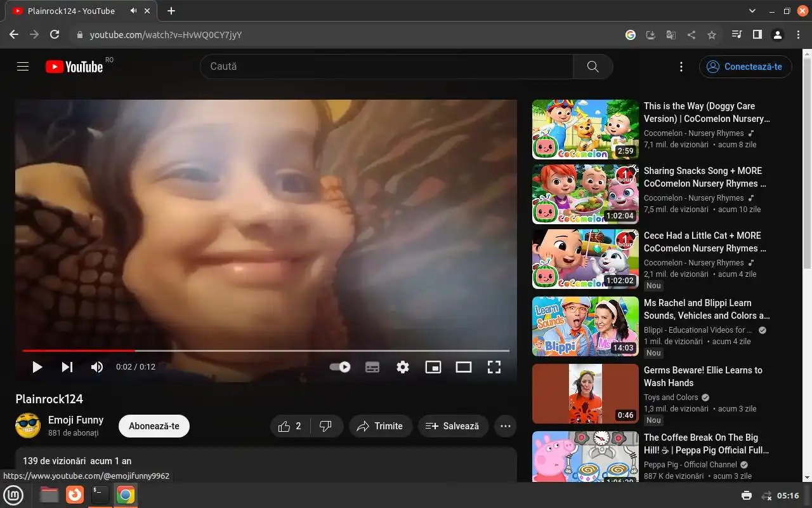
Task: Subscribe with Abonează-te button
Action: [154, 426]
